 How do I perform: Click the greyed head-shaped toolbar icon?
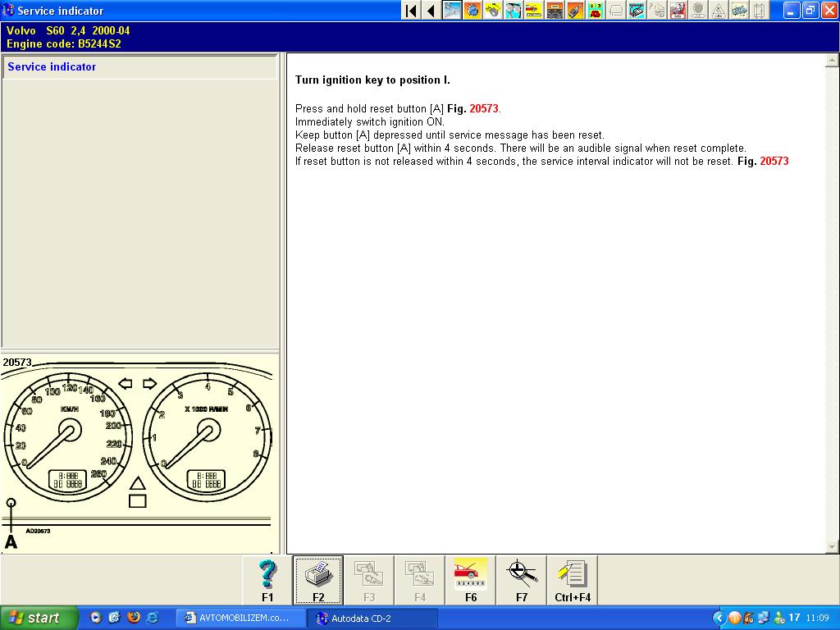coord(698,10)
